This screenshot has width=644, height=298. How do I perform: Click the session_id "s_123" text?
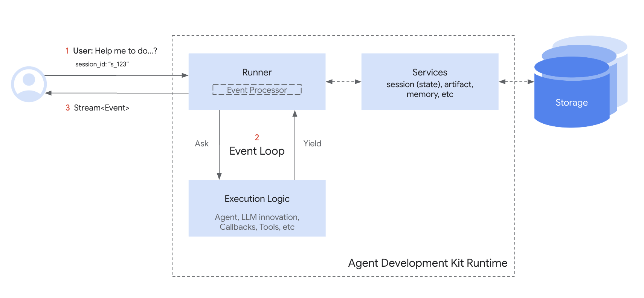102,64
